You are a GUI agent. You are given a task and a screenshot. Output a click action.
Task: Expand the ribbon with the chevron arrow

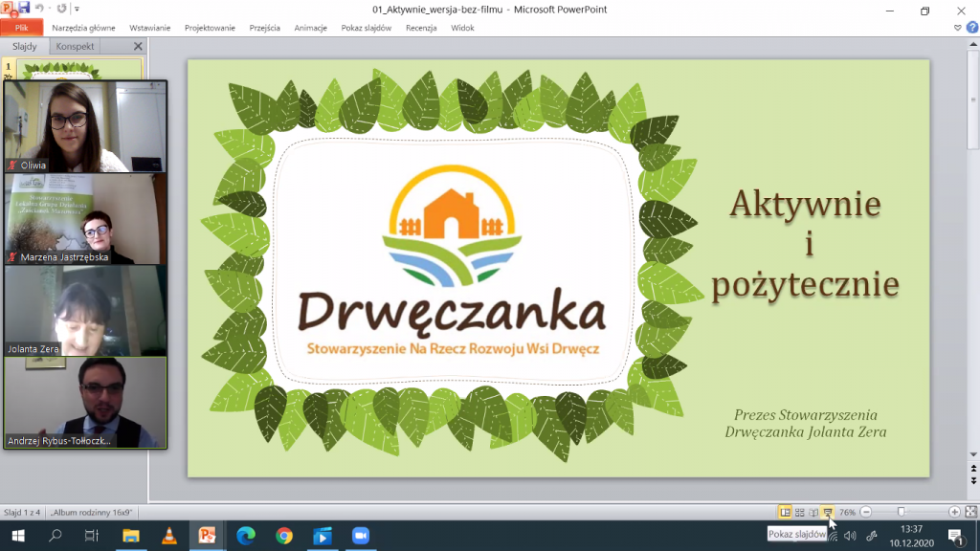pyautogui.click(x=957, y=28)
